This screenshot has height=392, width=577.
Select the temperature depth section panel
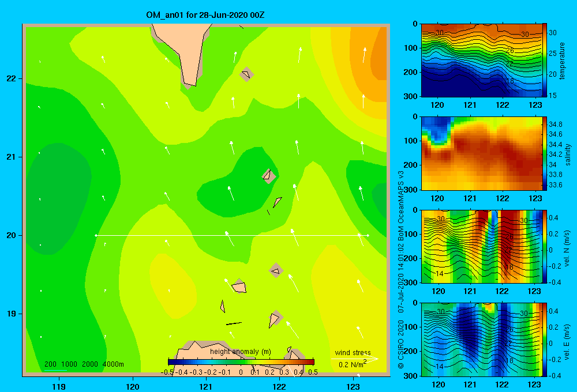482,61
